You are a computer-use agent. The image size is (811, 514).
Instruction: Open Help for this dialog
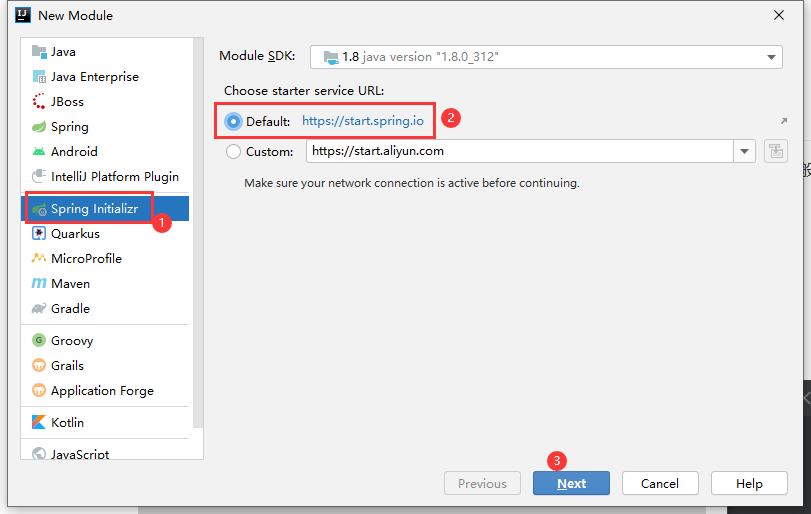click(749, 483)
